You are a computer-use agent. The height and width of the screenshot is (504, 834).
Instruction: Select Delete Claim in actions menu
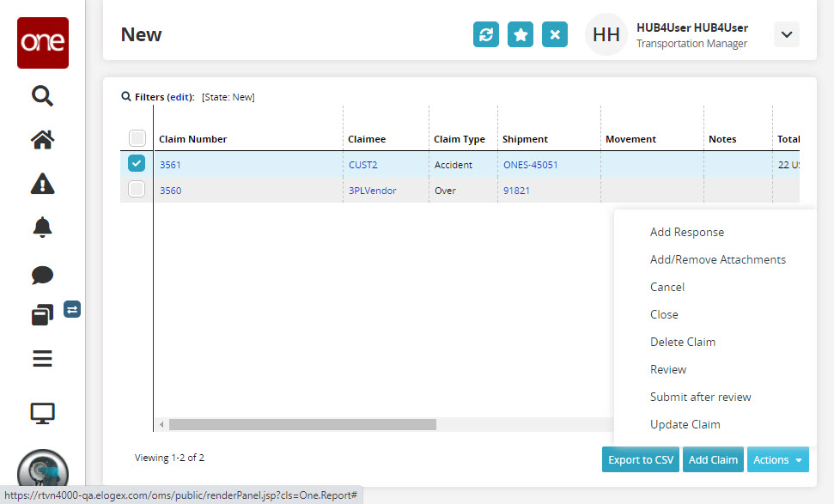682,342
